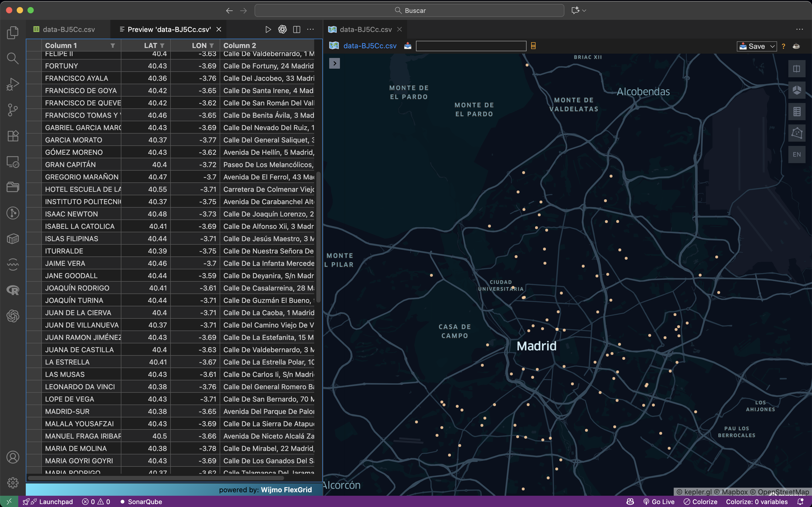Open the Explorer icon in activity bar
812x507 pixels.
click(13, 32)
